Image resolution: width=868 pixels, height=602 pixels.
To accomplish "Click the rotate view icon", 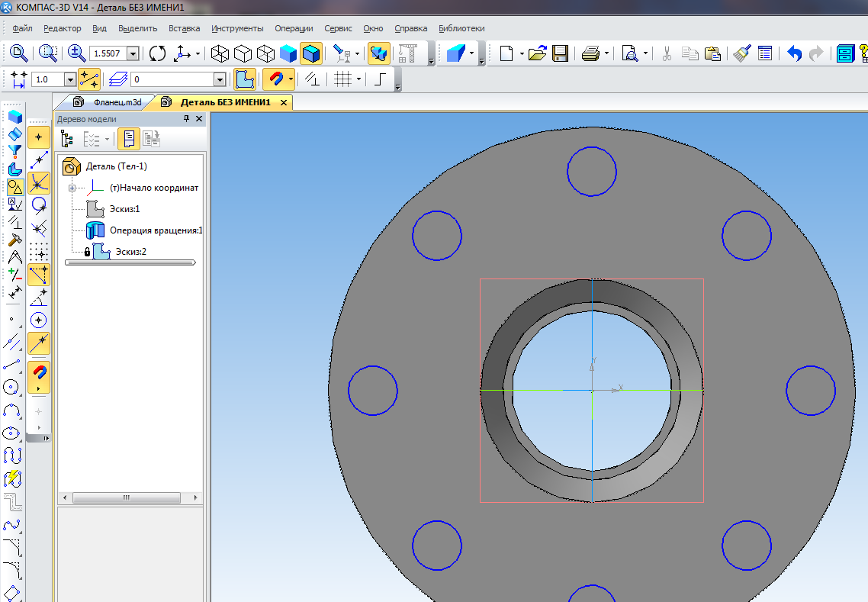I will [157, 53].
